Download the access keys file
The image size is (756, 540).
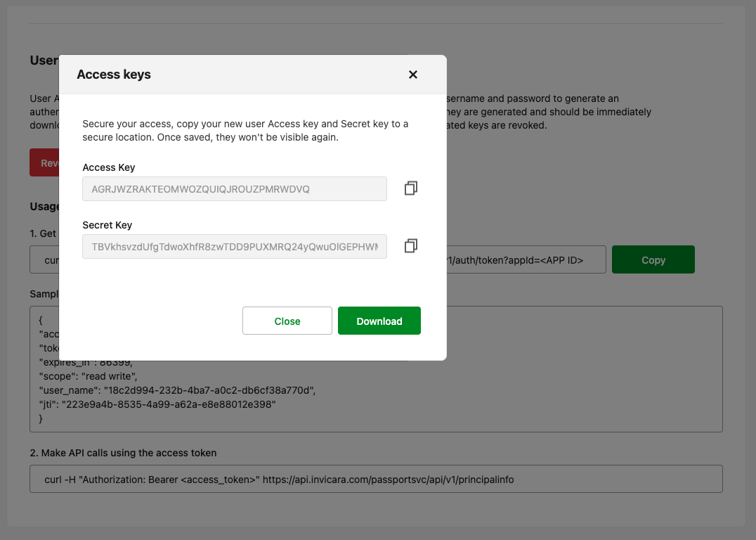pos(379,321)
